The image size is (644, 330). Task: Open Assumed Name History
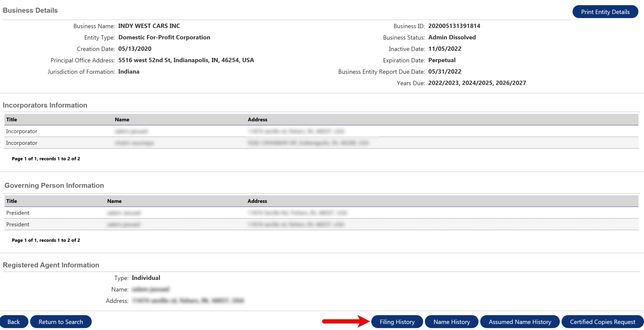pyautogui.click(x=520, y=322)
